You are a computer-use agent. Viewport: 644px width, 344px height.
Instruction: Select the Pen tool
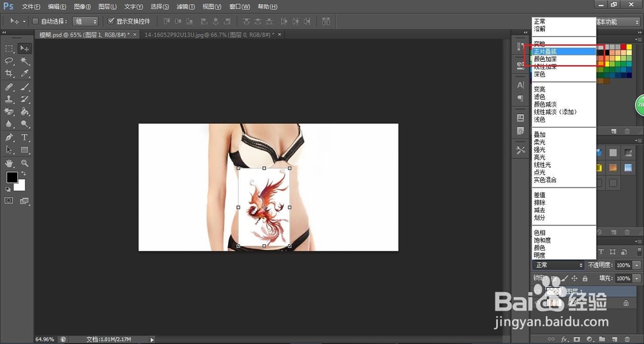click(8, 137)
